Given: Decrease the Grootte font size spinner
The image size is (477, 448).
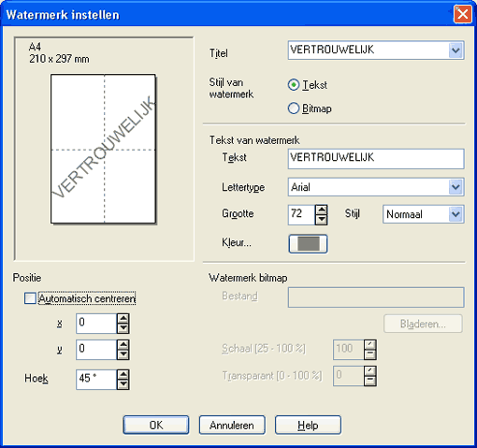Looking at the screenshot, I should click(321, 220).
